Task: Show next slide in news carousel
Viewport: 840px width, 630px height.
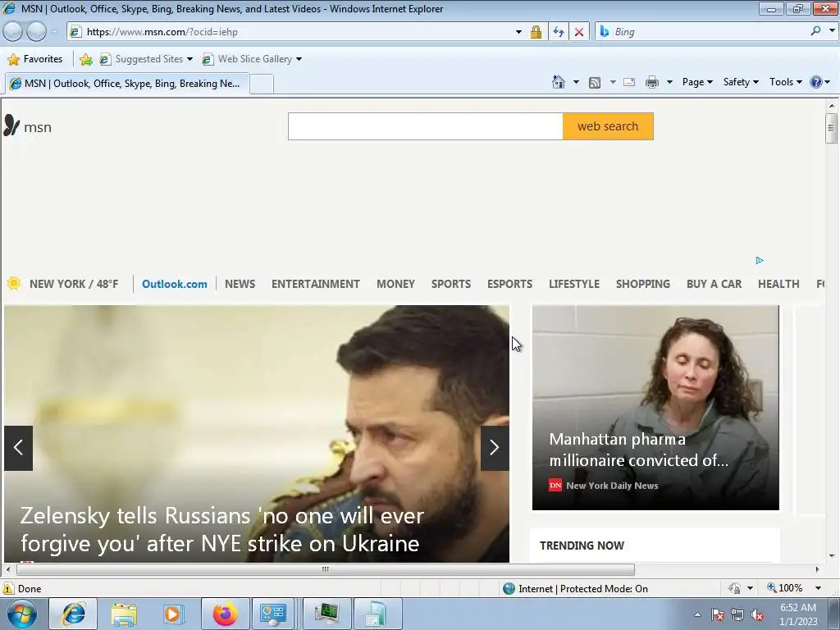Action: pyautogui.click(x=495, y=448)
